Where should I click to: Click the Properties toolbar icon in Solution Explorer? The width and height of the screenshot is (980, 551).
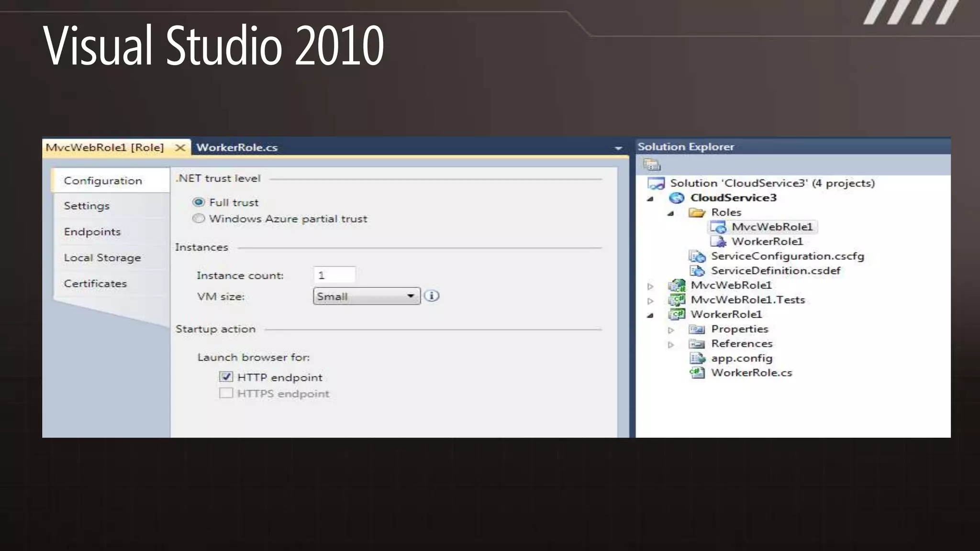652,165
